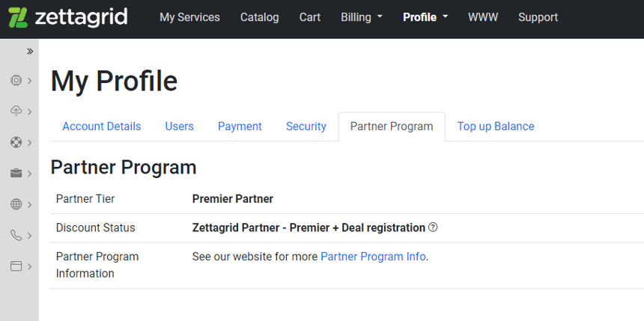Open the compute chip sidebar icon

click(16, 81)
